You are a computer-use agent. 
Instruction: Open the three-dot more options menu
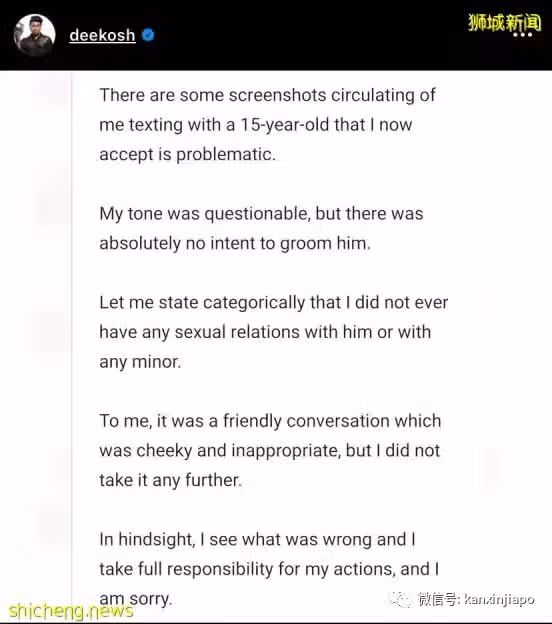pos(522,35)
